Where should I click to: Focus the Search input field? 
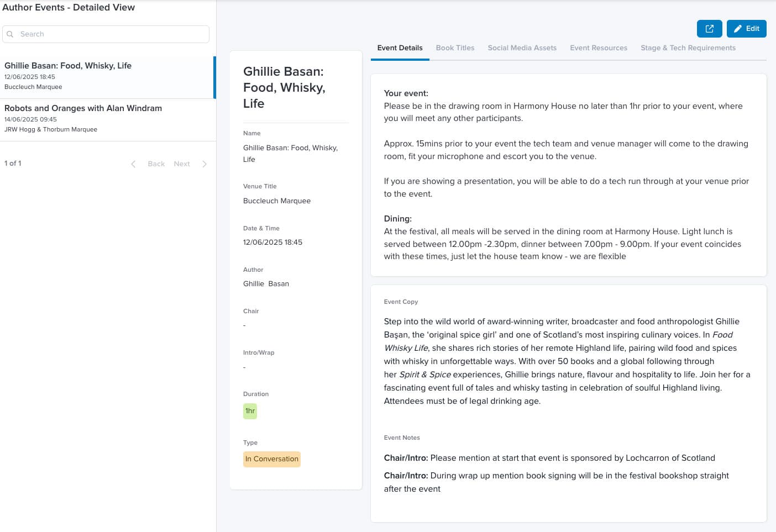[106, 34]
